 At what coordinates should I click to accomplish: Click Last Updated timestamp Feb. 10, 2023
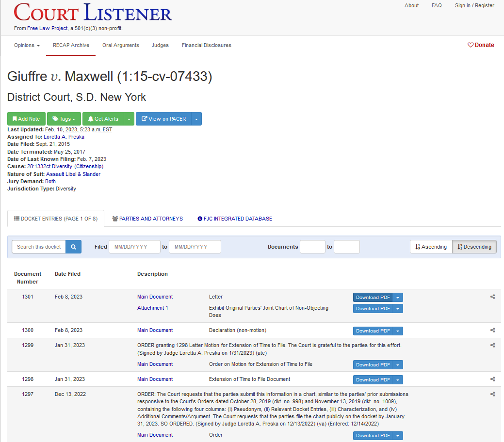click(x=79, y=129)
